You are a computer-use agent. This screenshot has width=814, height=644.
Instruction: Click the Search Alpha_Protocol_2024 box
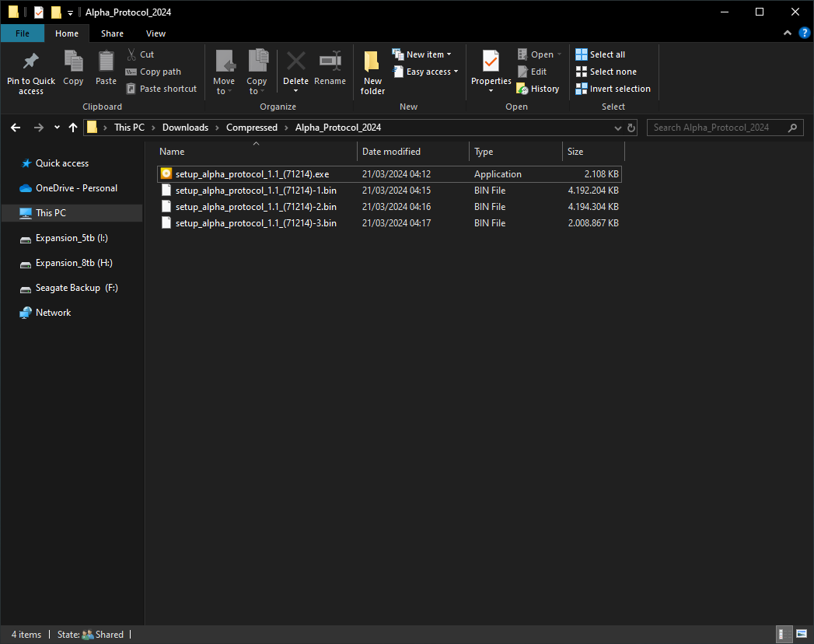725,128
